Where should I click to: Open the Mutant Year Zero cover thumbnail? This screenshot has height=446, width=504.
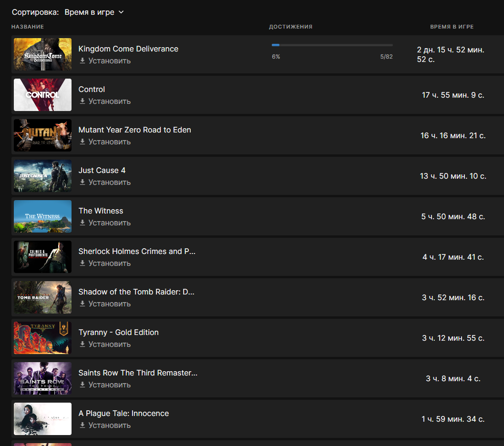point(43,135)
